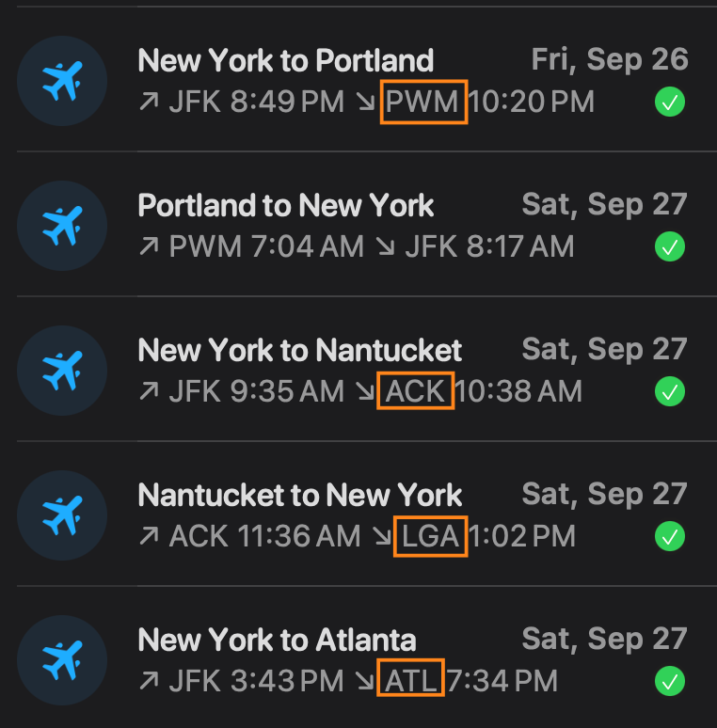Select the New York to Nantucket title
The height and width of the screenshot is (728, 717).
(299, 351)
